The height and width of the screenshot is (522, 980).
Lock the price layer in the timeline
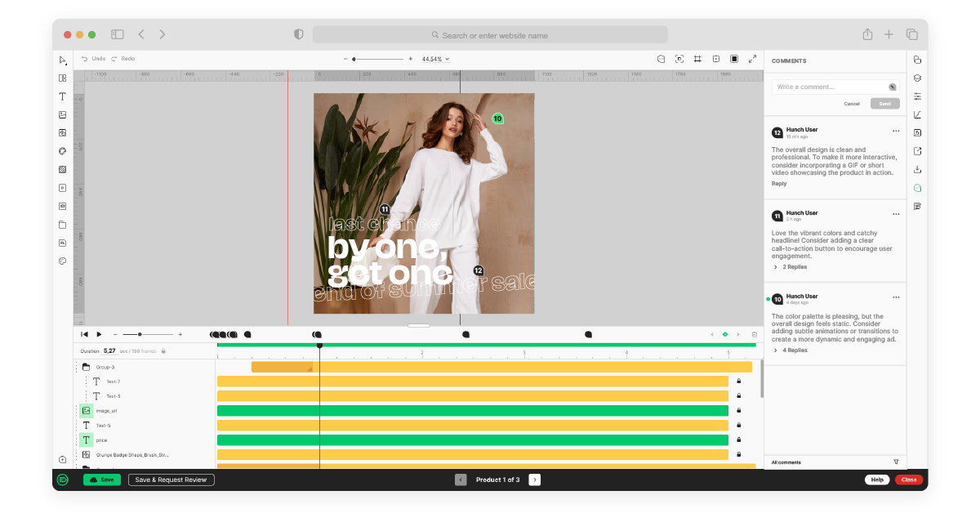point(739,439)
